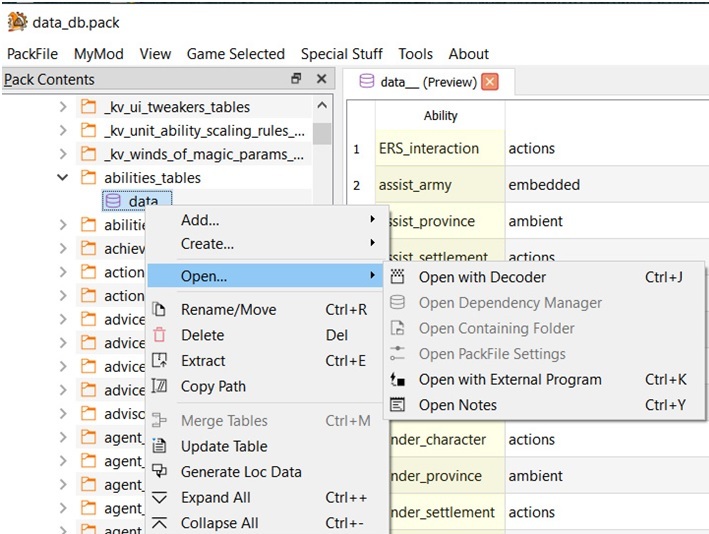Close the data__ (Preview) tab
The height and width of the screenshot is (534, 709).
point(490,82)
